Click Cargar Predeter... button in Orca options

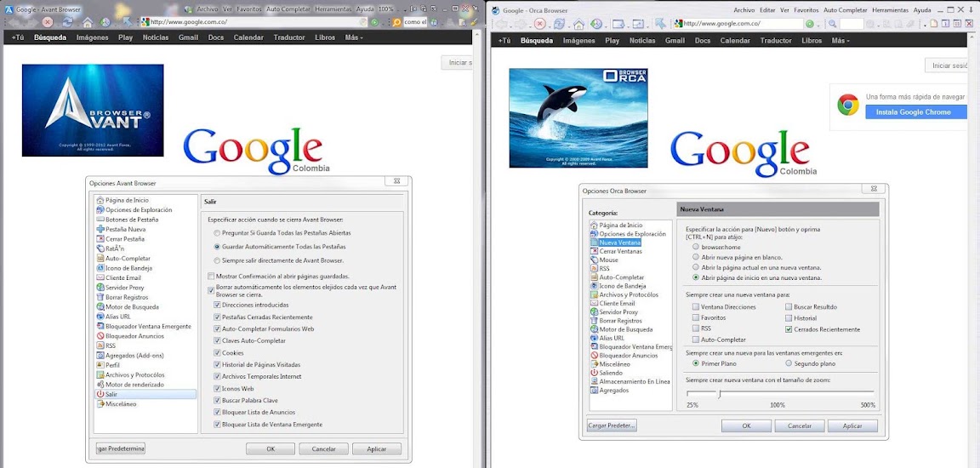click(612, 425)
